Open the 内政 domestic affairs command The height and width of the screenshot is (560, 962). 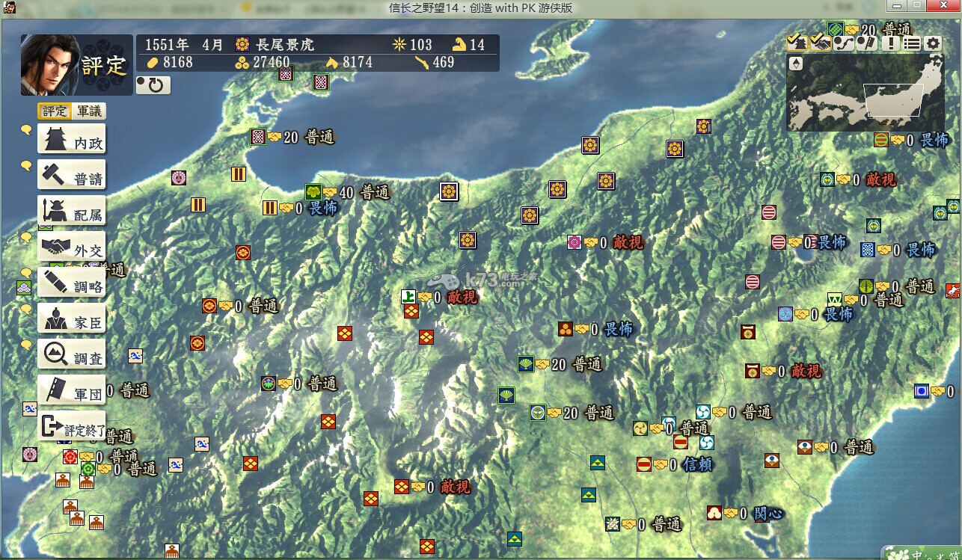[x=72, y=141]
